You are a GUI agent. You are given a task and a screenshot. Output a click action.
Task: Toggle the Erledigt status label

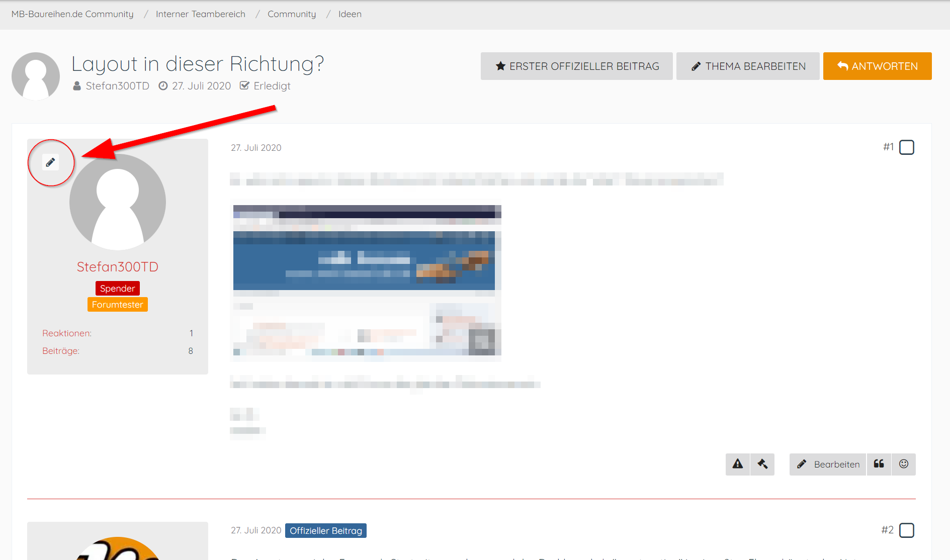[x=266, y=86]
